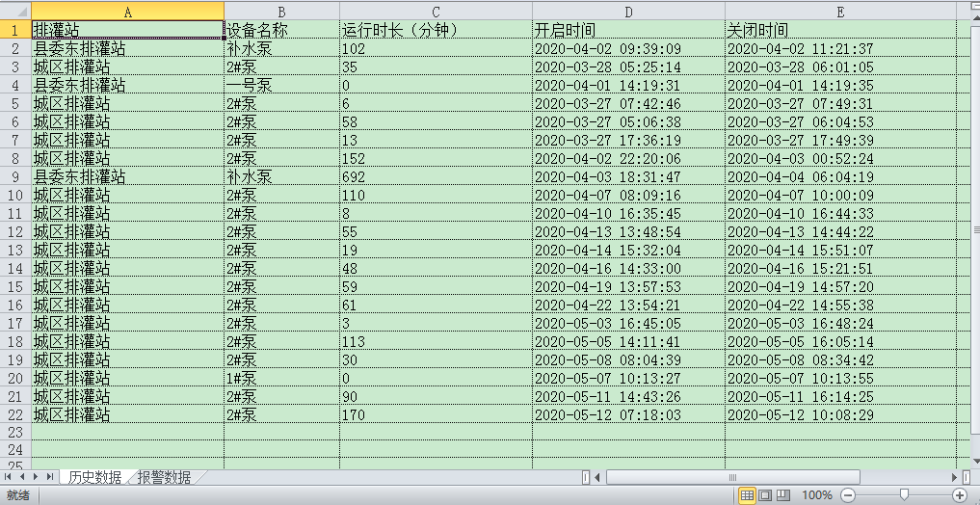Zoom in with the plus button

coord(960,495)
